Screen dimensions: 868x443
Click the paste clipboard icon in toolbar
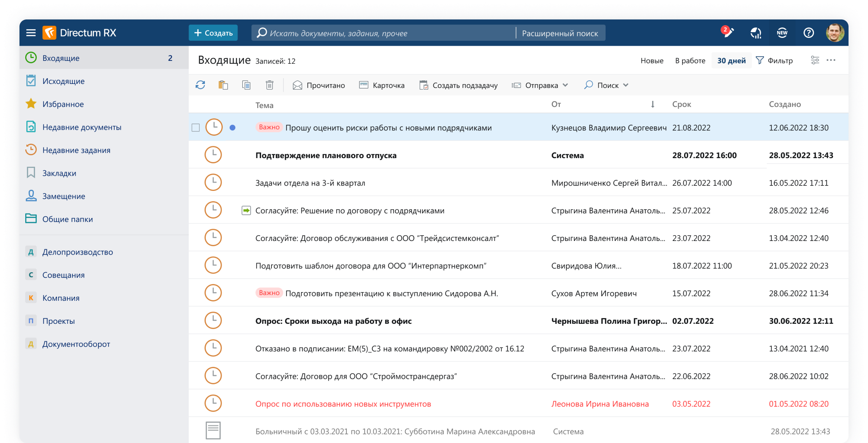point(223,85)
